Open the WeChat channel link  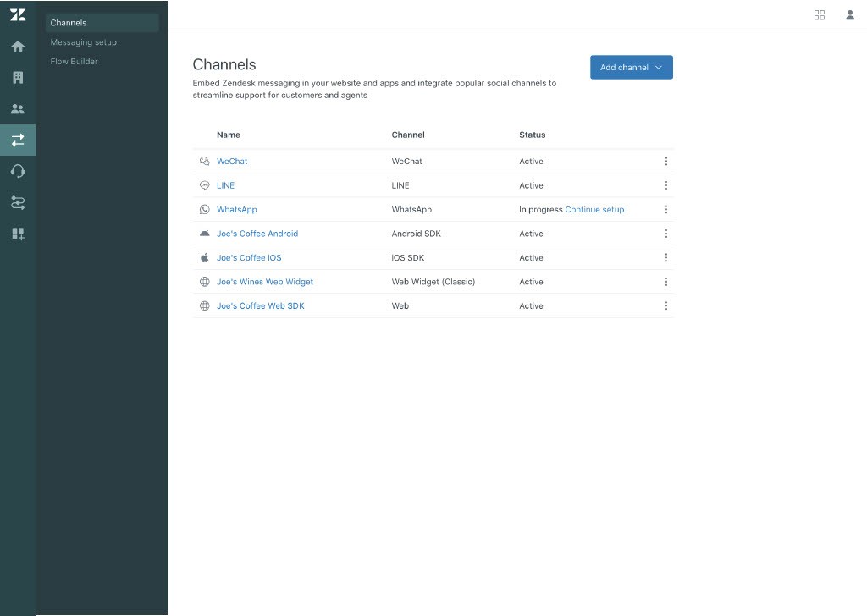click(x=232, y=162)
